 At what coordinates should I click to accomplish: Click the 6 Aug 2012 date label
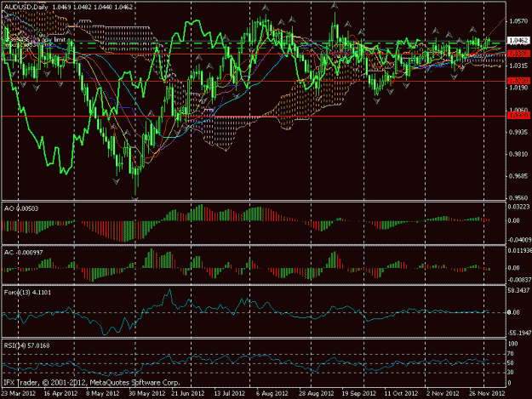272,393
